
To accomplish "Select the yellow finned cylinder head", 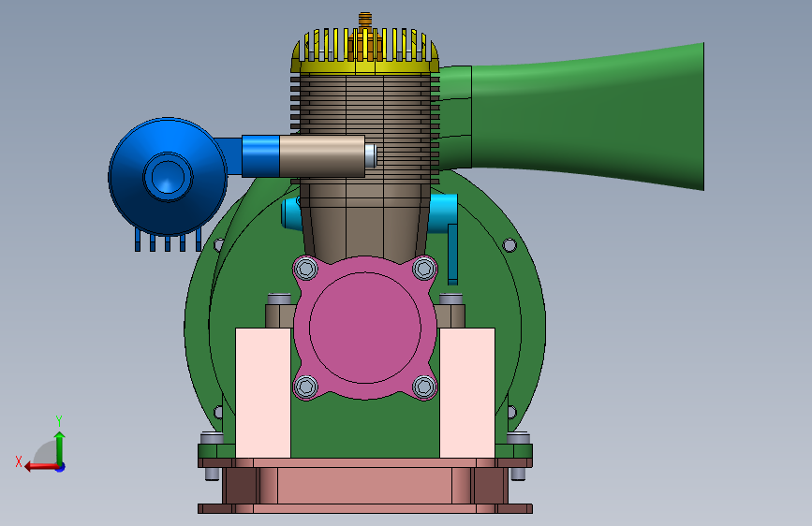I will pyautogui.click(x=365, y=52).
